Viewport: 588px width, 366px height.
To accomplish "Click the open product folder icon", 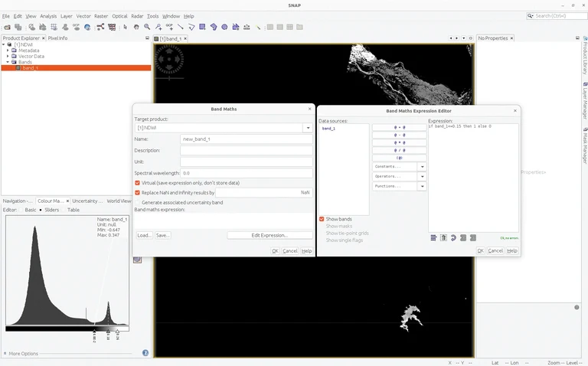I will [6, 27].
